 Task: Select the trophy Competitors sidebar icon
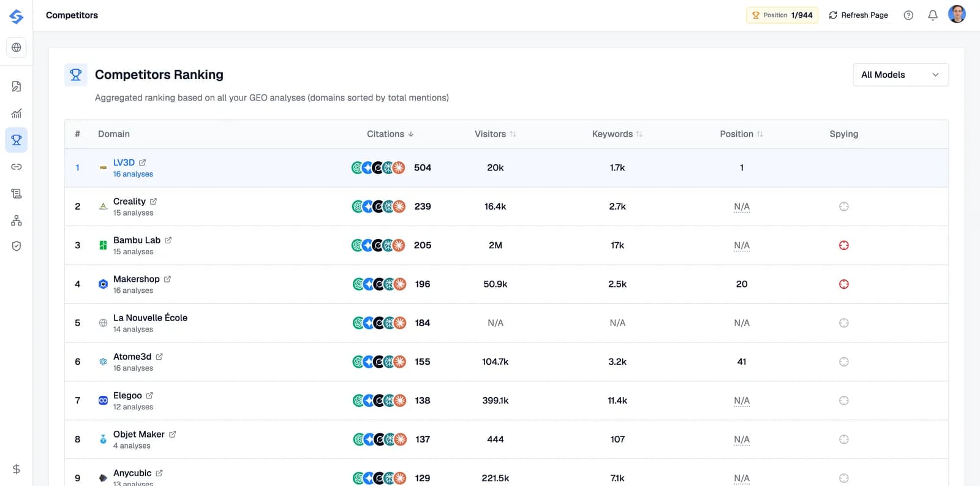(17, 140)
